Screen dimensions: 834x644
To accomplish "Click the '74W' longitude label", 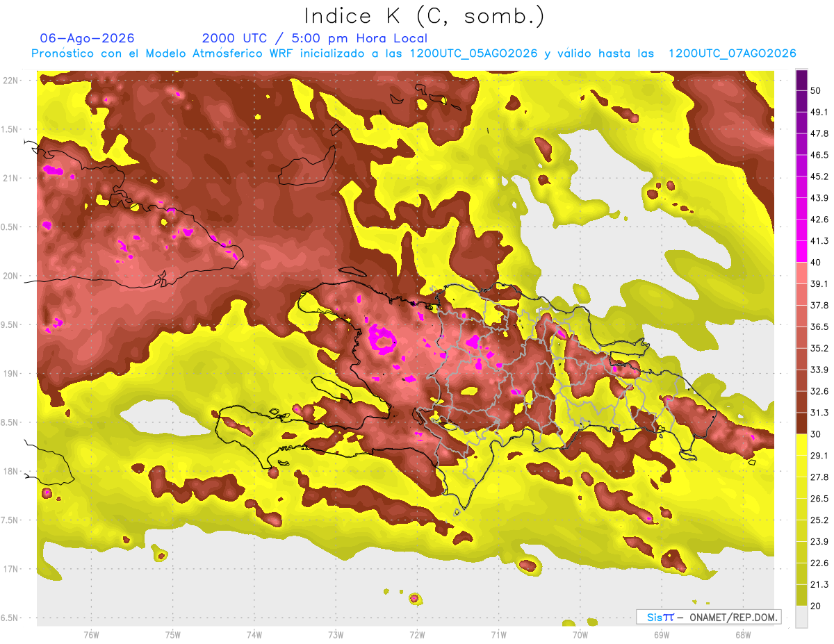I will click(x=254, y=634).
